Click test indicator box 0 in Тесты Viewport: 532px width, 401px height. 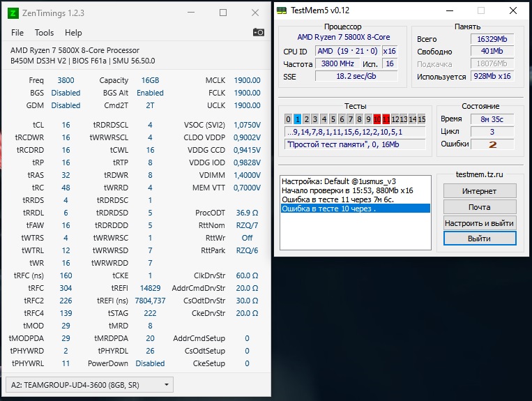click(289, 119)
